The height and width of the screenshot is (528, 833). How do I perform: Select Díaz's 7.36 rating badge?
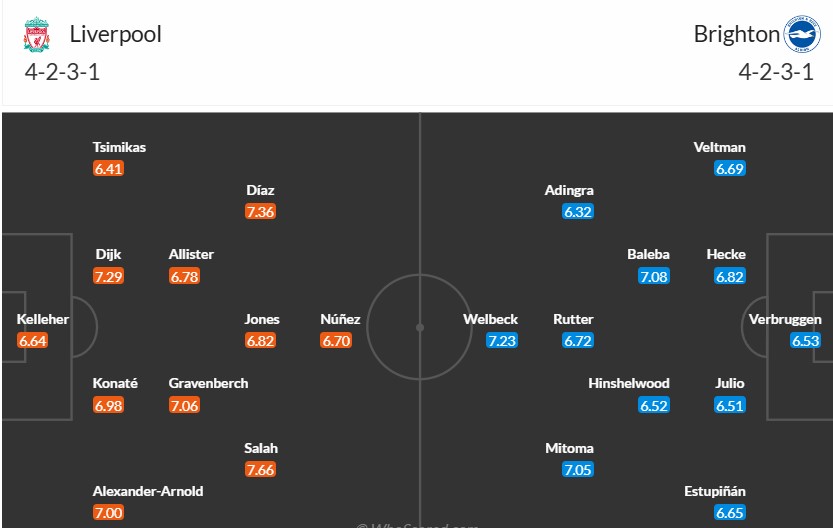point(260,211)
